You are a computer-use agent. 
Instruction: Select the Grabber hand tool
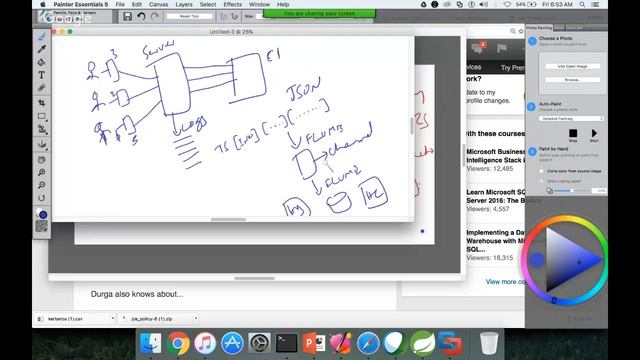point(42,159)
